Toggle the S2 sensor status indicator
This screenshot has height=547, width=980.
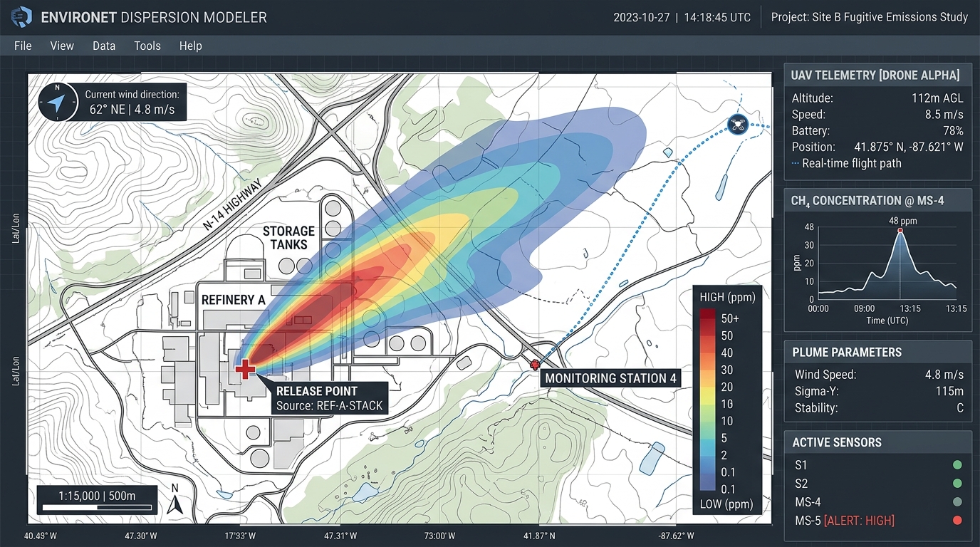pyautogui.click(x=958, y=483)
